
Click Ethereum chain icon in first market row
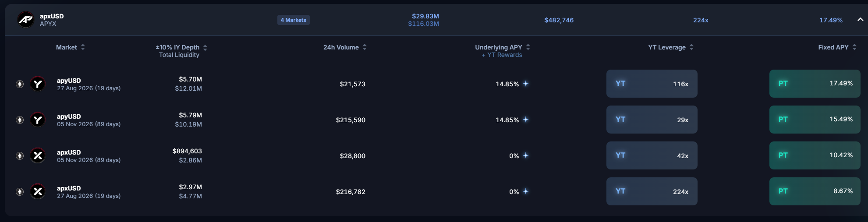(20, 84)
